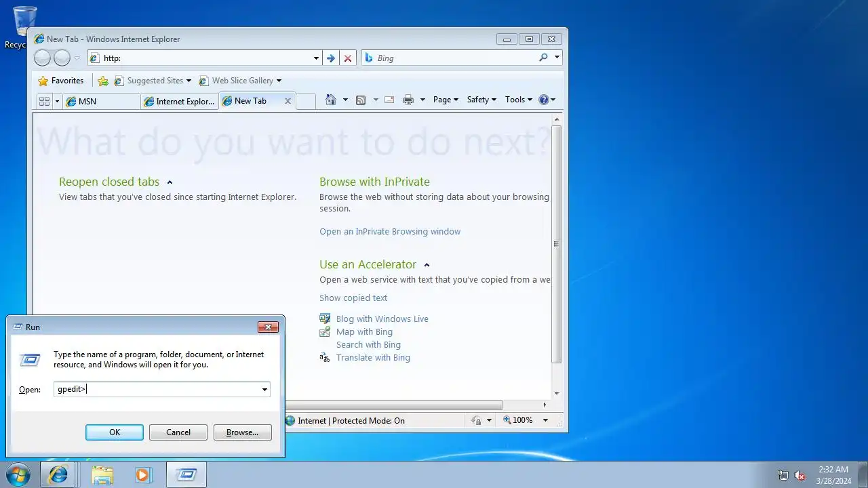The height and width of the screenshot is (488, 868).
Task: Open the tab list dropdown arrow
Action: point(57,101)
